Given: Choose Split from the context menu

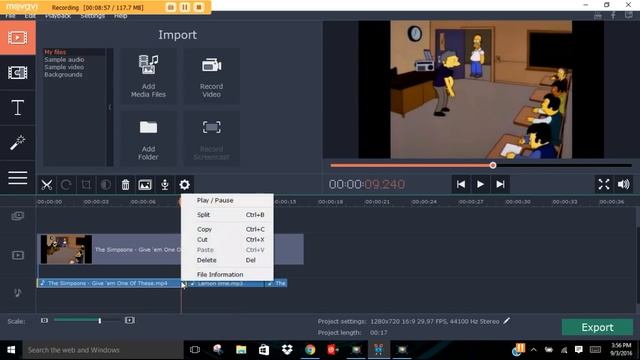Looking at the screenshot, I should (x=227, y=215).
